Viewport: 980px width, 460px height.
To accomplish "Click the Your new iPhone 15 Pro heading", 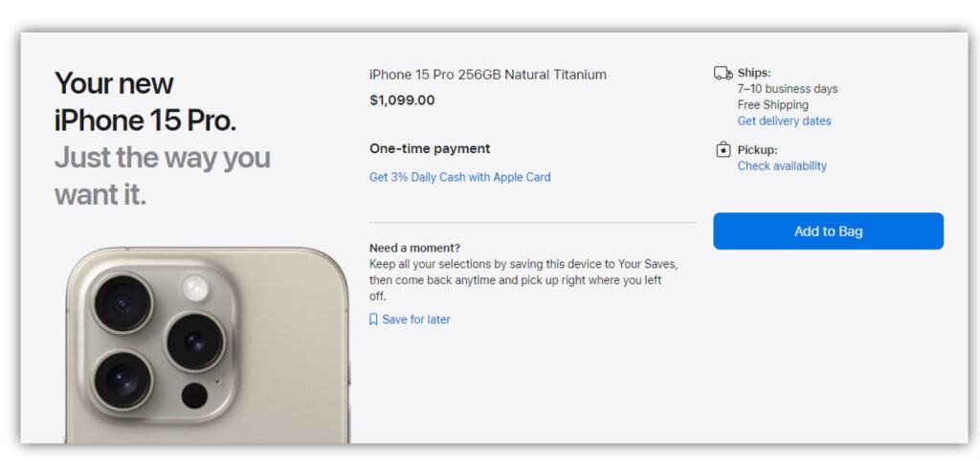I will [x=145, y=102].
